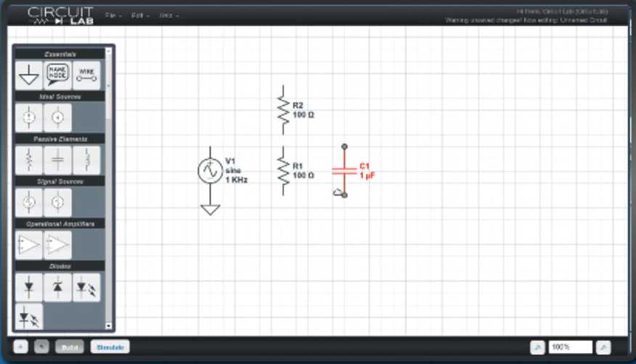Open the third menu in top bar
Image resolution: width=636 pixels, height=364 pixels.
click(x=168, y=15)
